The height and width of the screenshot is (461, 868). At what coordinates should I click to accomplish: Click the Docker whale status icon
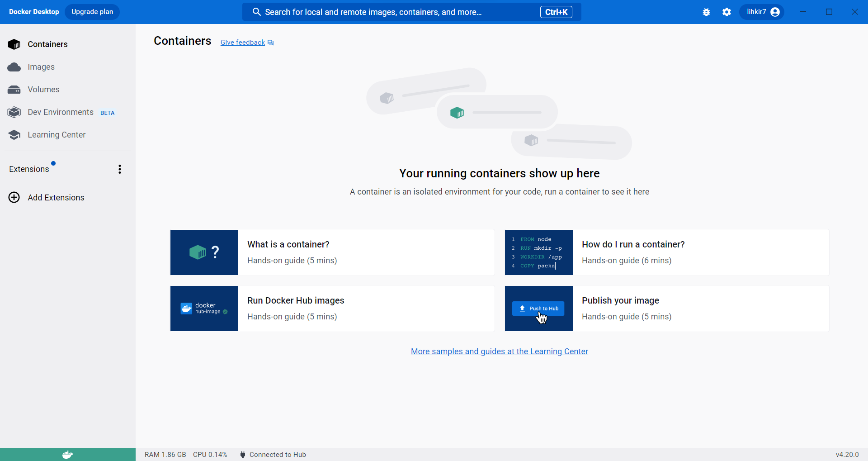[68, 455]
